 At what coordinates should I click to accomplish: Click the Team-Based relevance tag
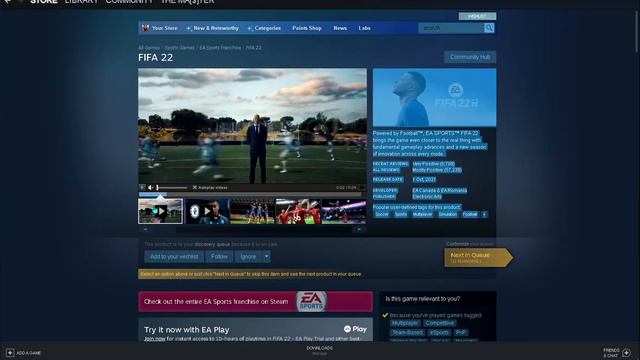pyautogui.click(x=407, y=332)
